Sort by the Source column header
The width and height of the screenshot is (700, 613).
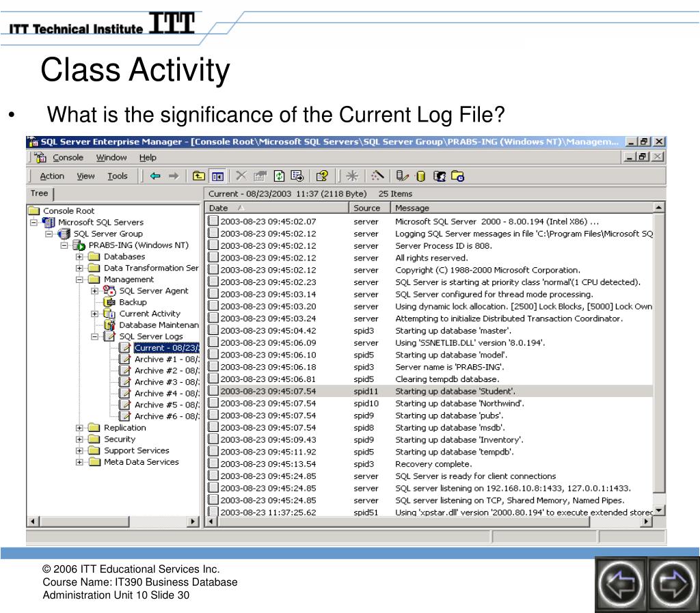click(x=370, y=208)
